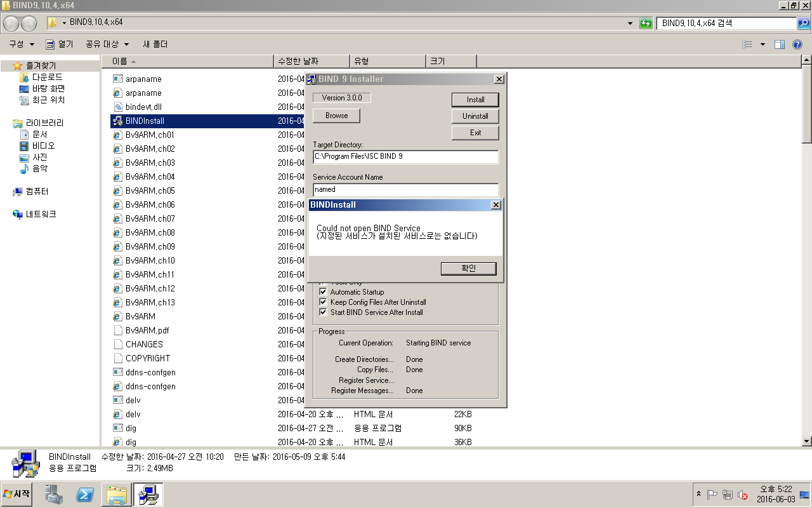Close the BINDInstall error message box

[496, 205]
